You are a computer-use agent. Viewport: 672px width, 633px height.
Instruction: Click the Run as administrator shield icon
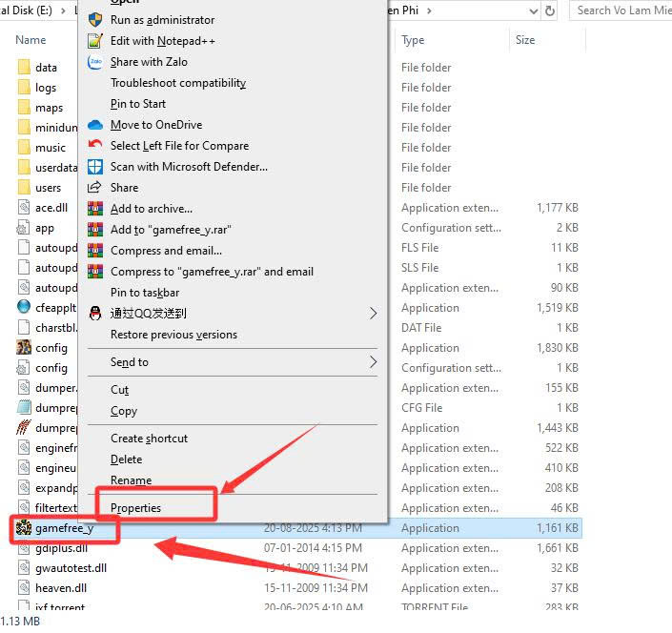coord(94,20)
